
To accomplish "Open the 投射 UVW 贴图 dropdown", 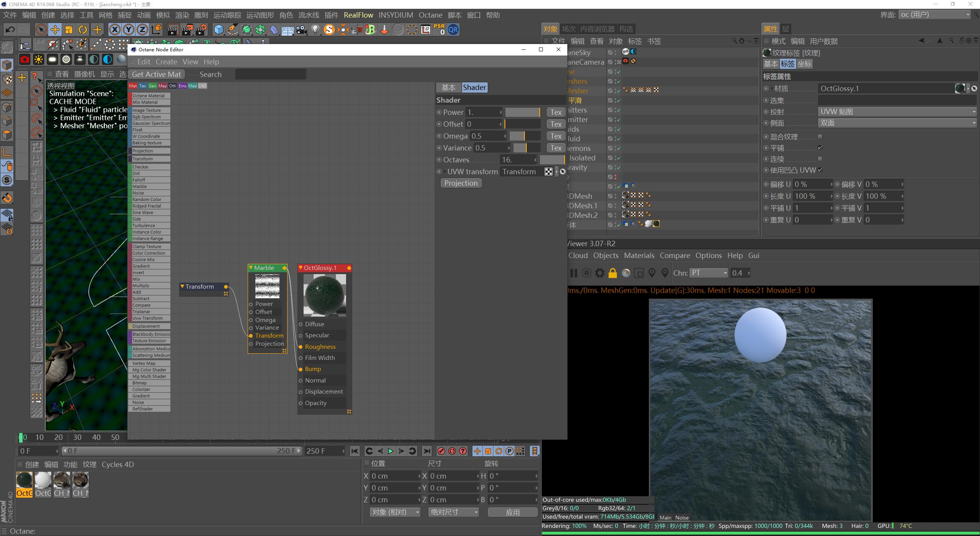I will (x=897, y=112).
